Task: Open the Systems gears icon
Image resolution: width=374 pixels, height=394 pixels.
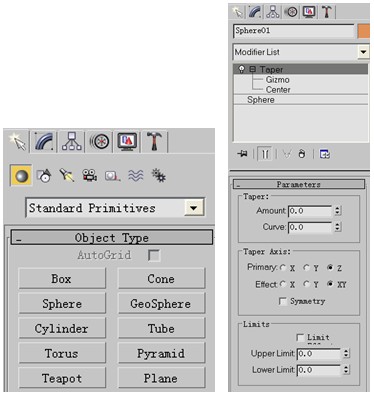Action: pos(159,175)
